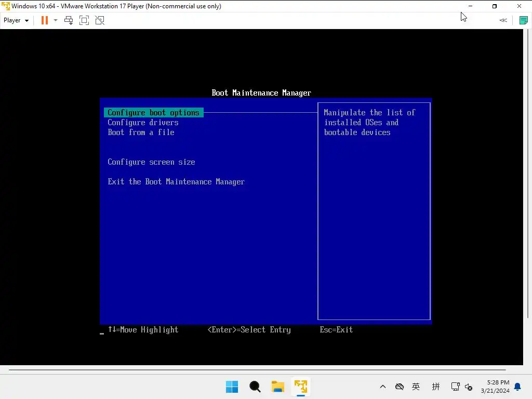This screenshot has width=532, height=399.
Task: Open network status tray icon
Action: coord(455,387)
